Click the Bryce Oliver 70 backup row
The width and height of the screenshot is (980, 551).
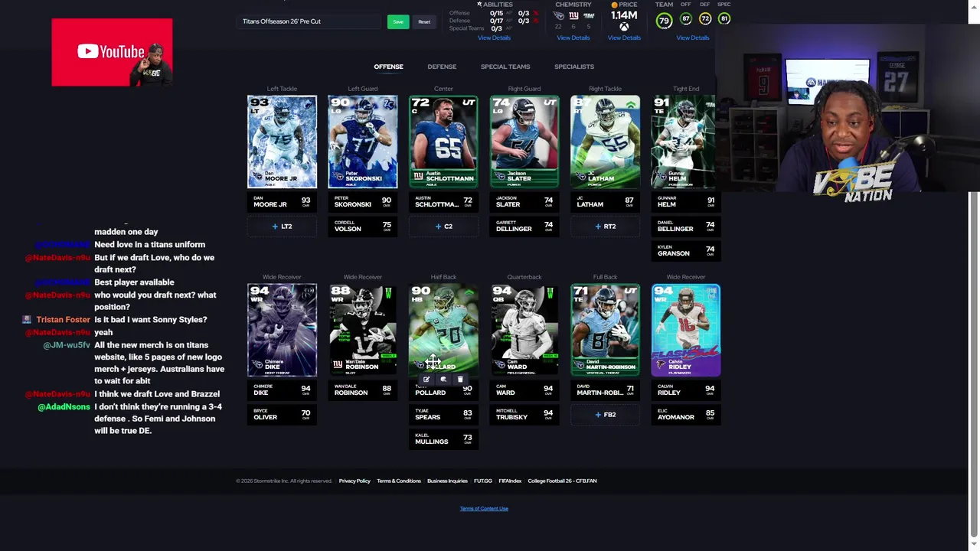coord(282,415)
